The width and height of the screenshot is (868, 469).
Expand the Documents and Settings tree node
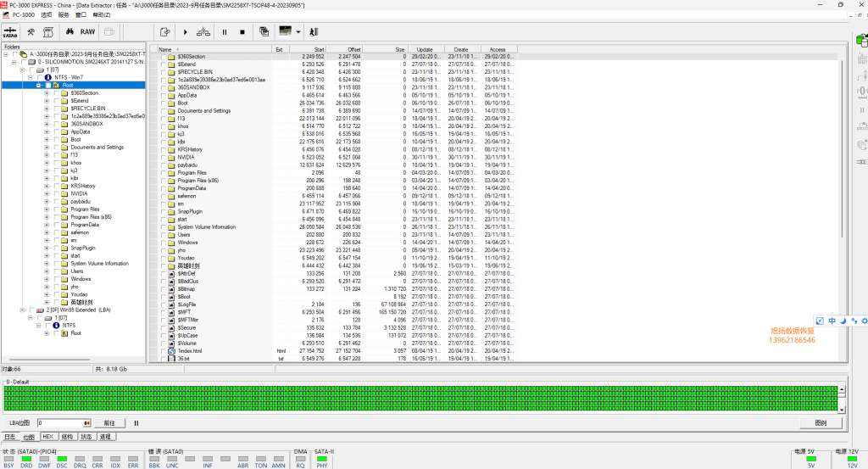point(47,148)
